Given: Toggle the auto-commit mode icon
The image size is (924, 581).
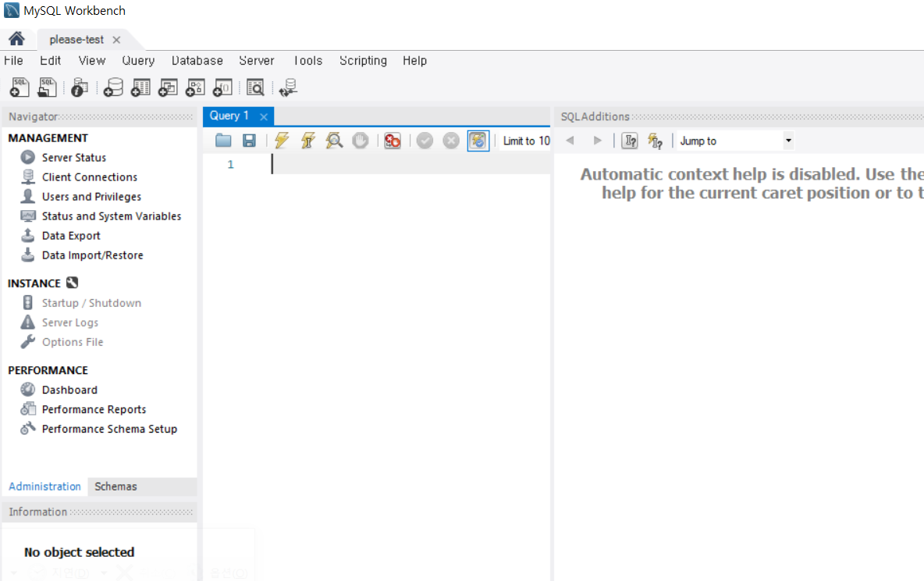Looking at the screenshot, I should coord(478,141).
